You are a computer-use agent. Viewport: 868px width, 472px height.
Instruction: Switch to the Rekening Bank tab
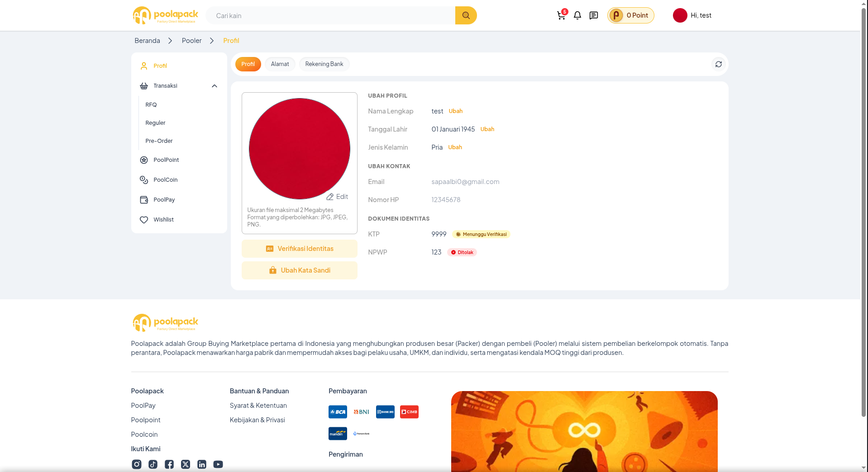(x=324, y=64)
